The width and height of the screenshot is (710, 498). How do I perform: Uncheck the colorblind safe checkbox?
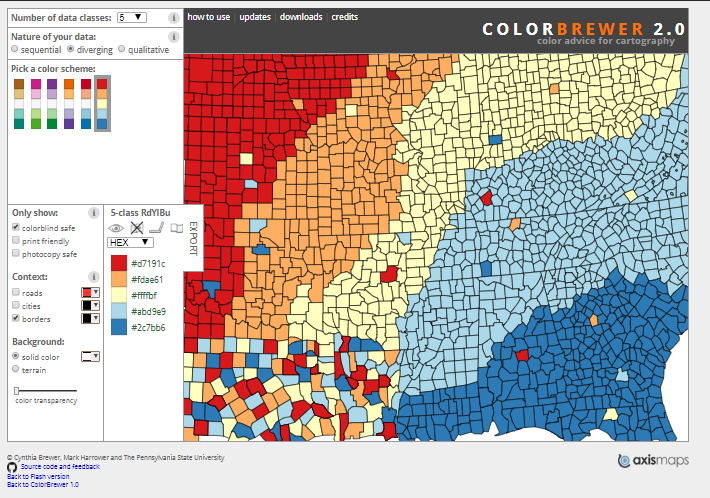click(x=16, y=227)
